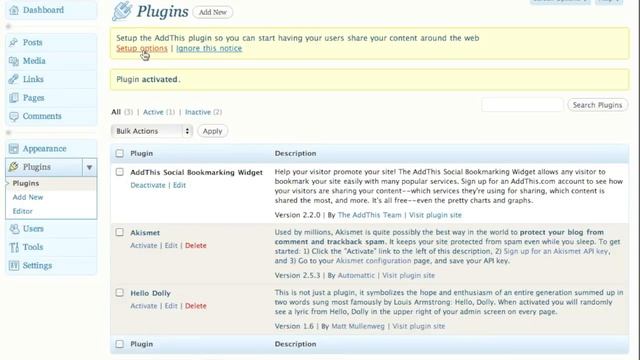Filter by Inactive plugins
Image resolution: width=640 pixels, height=360 pixels.
tap(198, 112)
